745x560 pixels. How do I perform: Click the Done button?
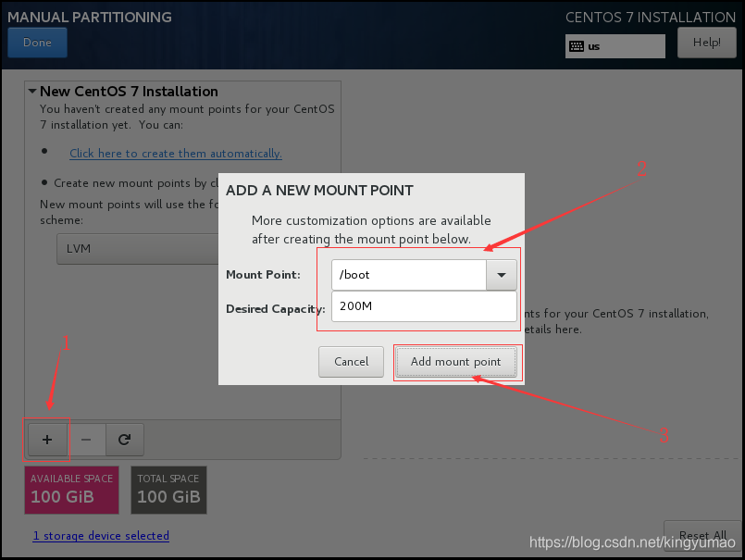point(37,43)
